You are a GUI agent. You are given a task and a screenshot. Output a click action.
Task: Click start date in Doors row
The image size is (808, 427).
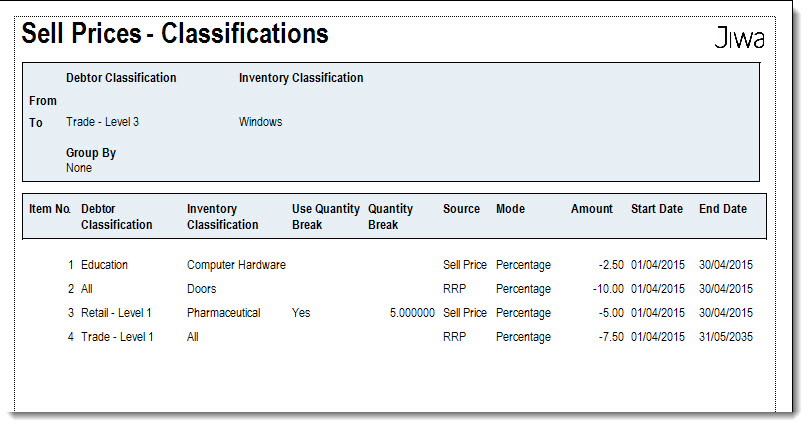pos(658,289)
